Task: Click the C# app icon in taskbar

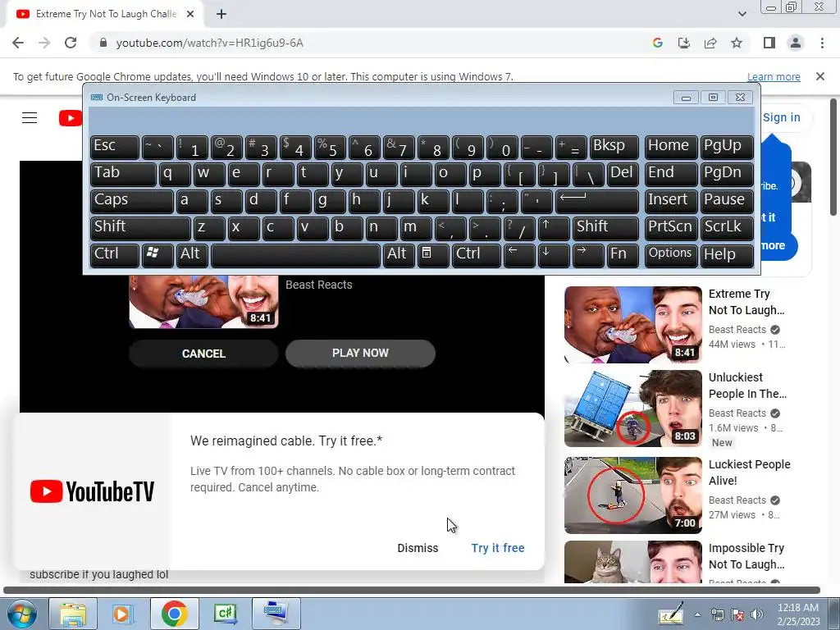Action: click(225, 614)
